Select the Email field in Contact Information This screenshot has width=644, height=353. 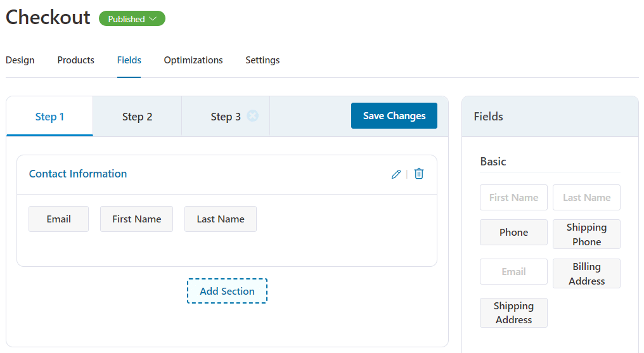[x=59, y=219]
